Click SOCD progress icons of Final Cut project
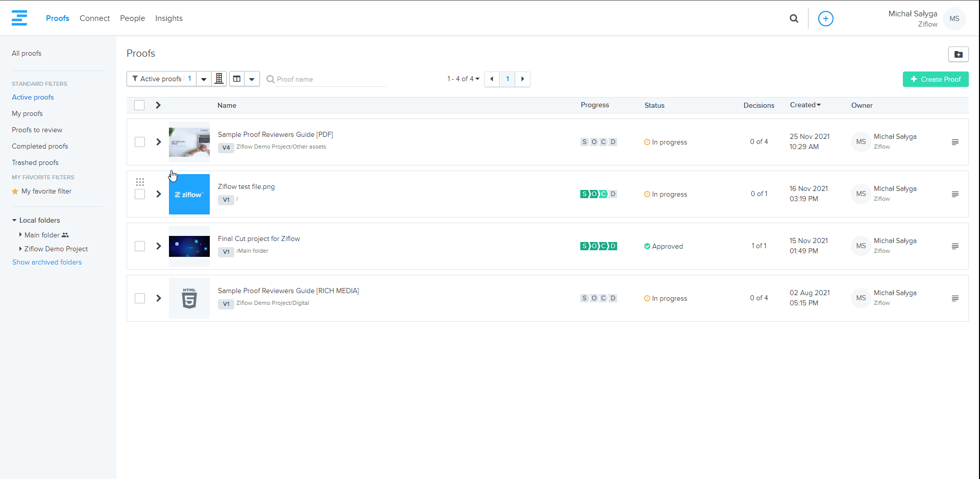The height and width of the screenshot is (479, 980). point(598,246)
